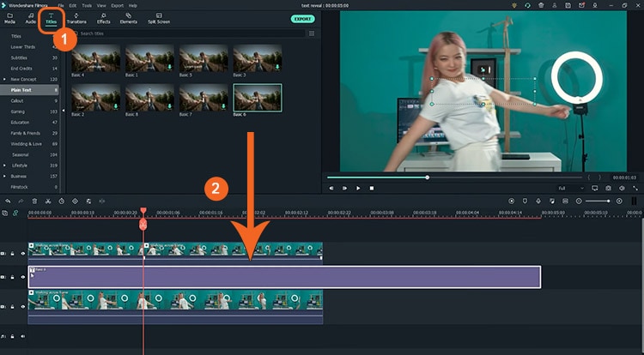Select the Plain Text category
The width and height of the screenshot is (644, 355).
pos(29,90)
